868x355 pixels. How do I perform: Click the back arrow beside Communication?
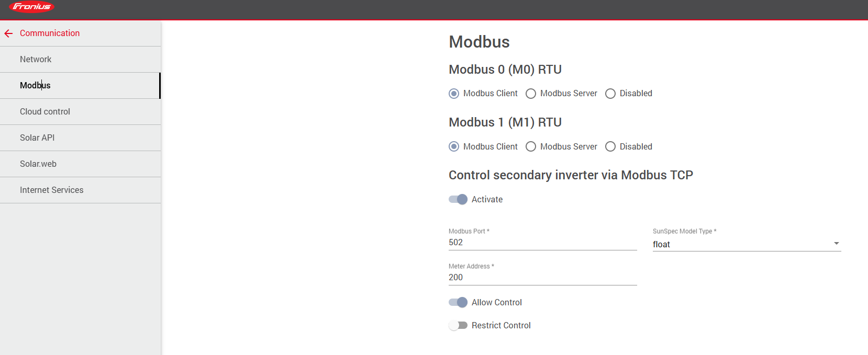(x=8, y=33)
